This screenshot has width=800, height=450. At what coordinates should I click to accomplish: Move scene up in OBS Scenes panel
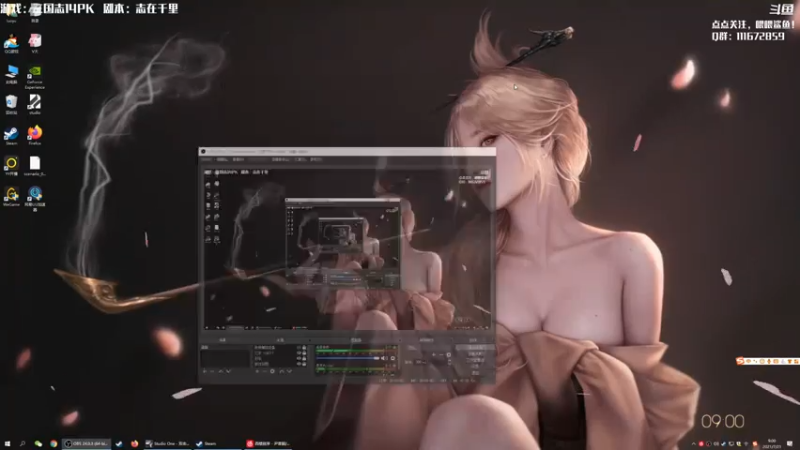(221, 371)
